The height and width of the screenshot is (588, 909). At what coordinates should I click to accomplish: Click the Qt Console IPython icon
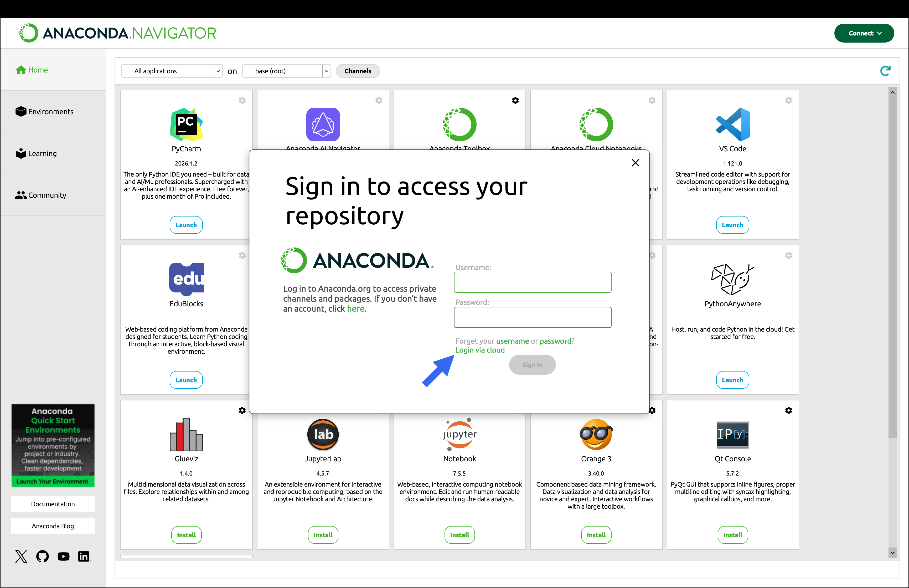pyautogui.click(x=733, y=435)
